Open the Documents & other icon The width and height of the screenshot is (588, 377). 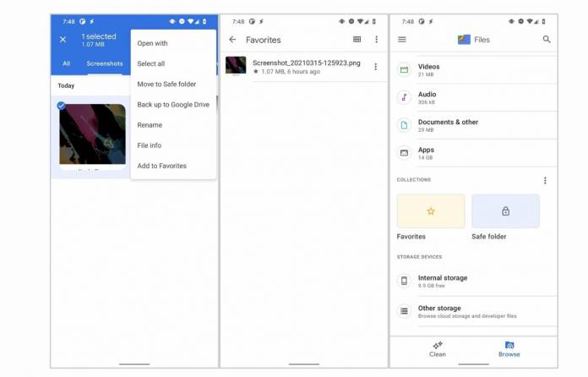pos(404,125)
